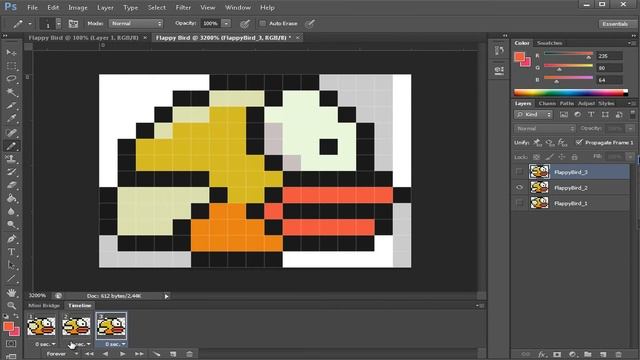
Task: Delete the selected animation frame
Action: 189,354
